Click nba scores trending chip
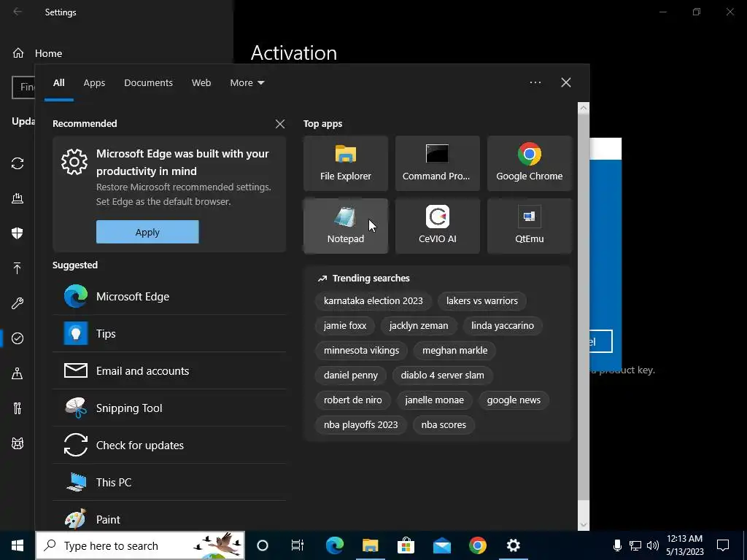 click(x=444, y=425)
